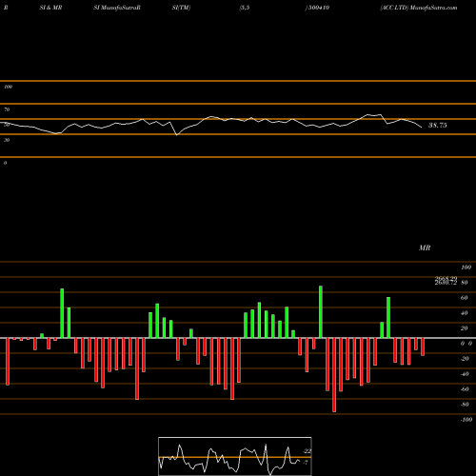Click the MR axis label -60

[x=465, y=389]
